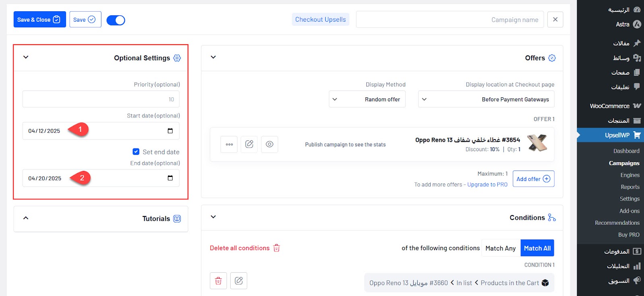The height and width of the screenshot is (296, 644).
Task: Open Reports in UpsellWP sidebar menu
Action: (630, 187)
